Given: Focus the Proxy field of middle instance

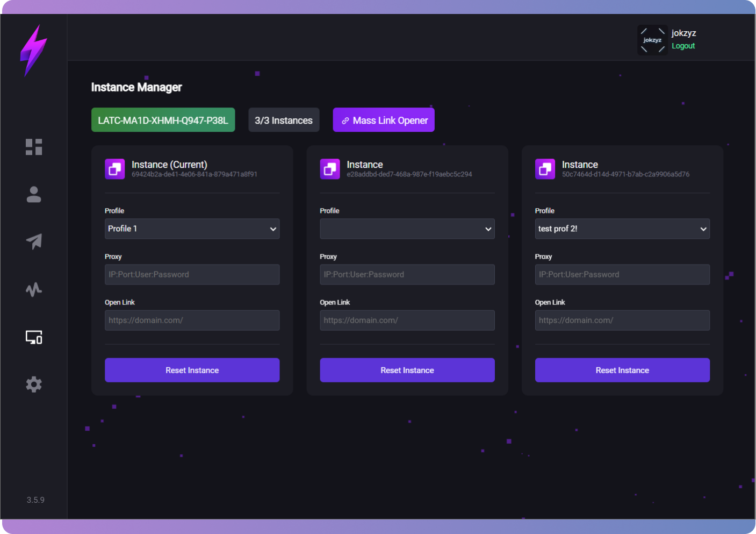Looking at the screenshot, I should pyautogui.click(x=407, y=274).
